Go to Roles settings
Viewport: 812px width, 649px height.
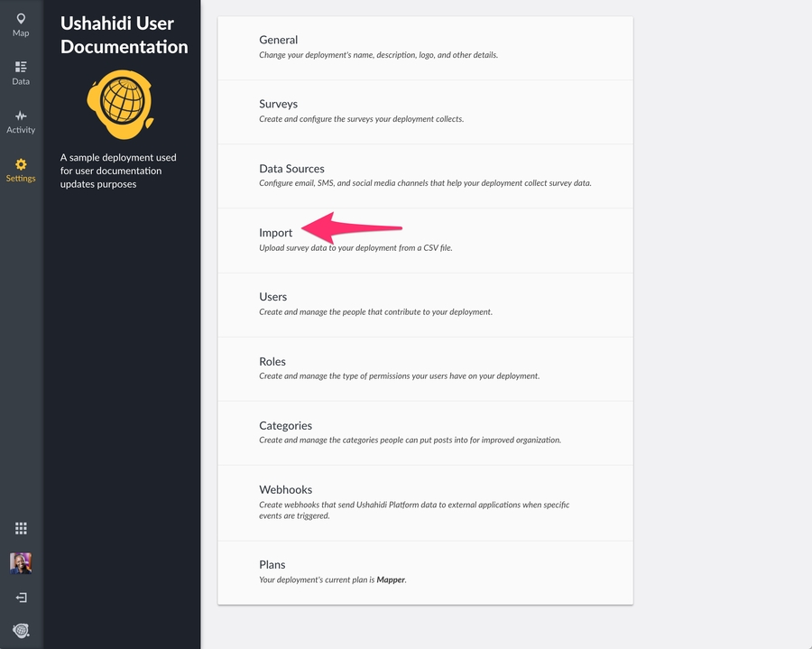point(272,361)
